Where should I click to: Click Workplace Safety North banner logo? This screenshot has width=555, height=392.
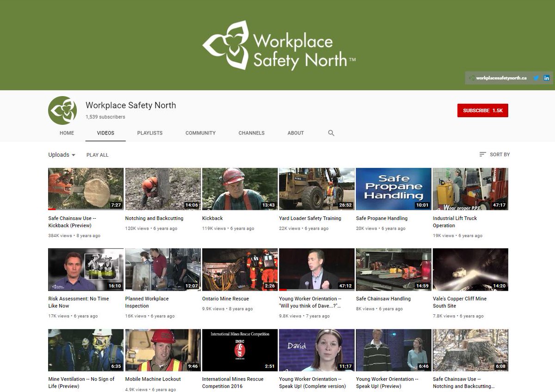pos(279,45)
